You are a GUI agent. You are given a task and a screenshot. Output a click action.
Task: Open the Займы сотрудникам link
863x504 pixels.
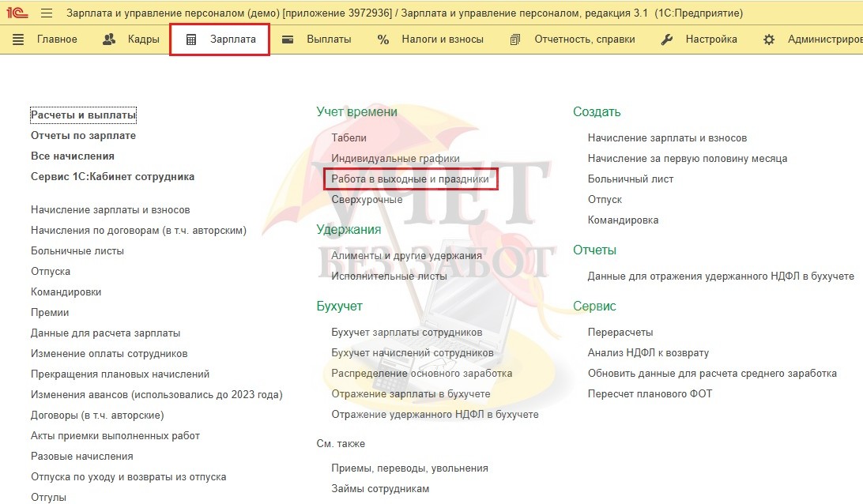380,489
